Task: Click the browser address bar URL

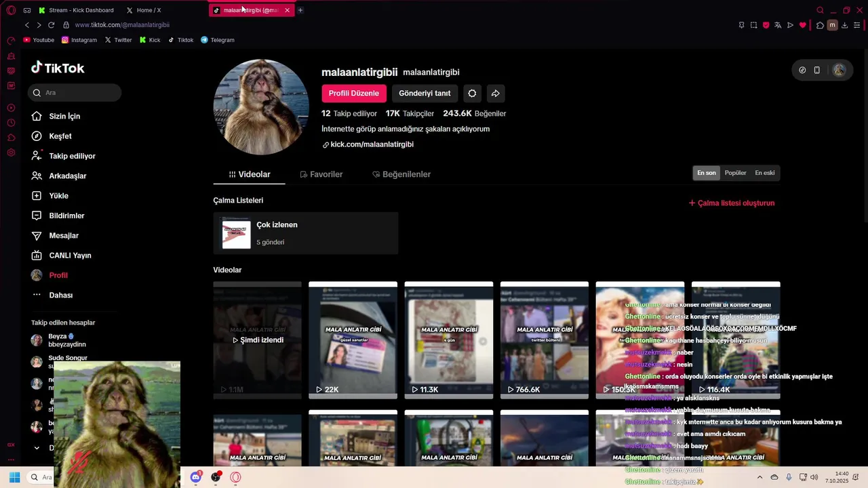Action: click(x=122, y=25)
